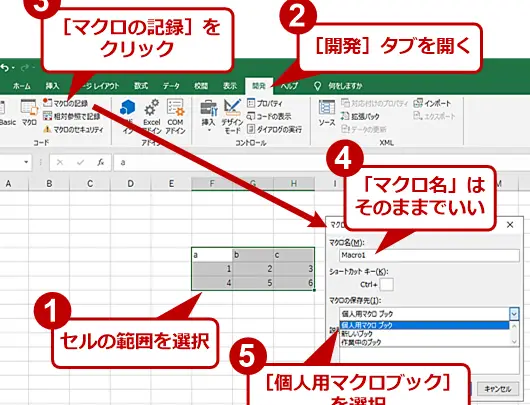The width and height of the screenshot is (530, 405).
Task: Click the cell containing 'c'
Action: pos(294,255)
